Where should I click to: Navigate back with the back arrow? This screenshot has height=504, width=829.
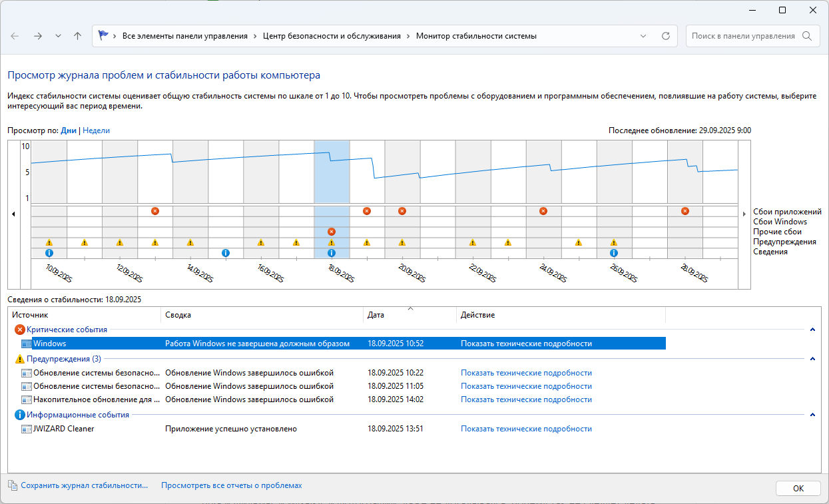click(15, 36)
